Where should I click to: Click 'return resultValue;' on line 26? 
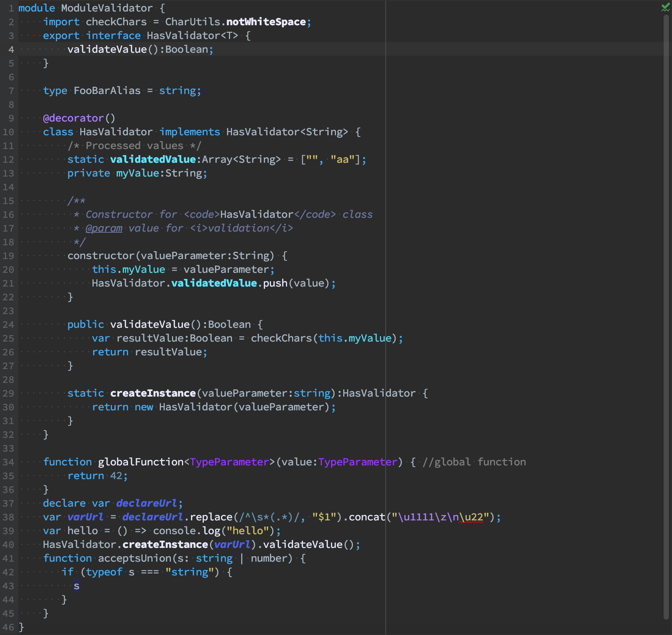point(149,352)
